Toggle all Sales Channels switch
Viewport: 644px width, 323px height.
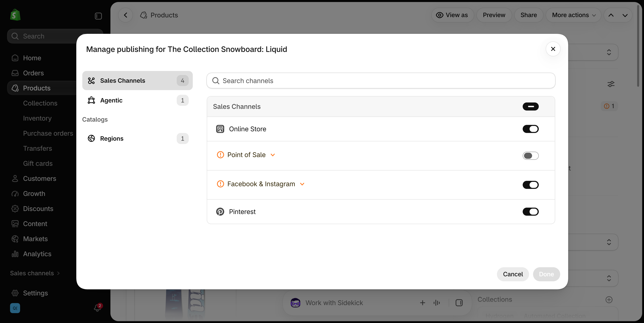530,107
